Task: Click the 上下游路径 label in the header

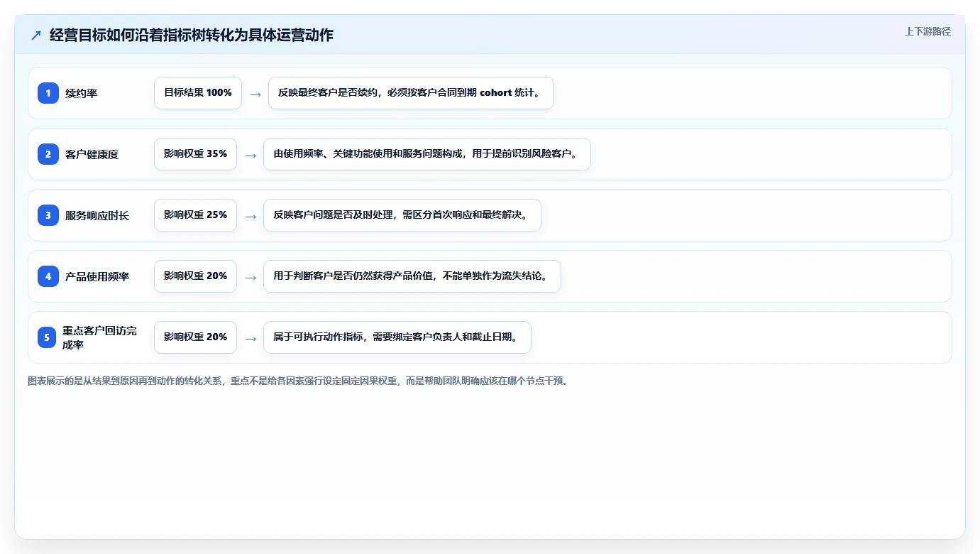Action: pos(927,31)
